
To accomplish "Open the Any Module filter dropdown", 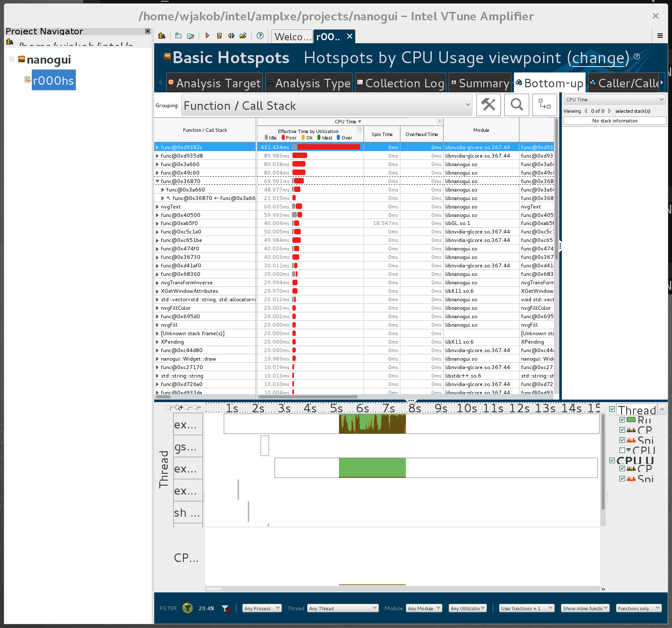I will 424,608.
